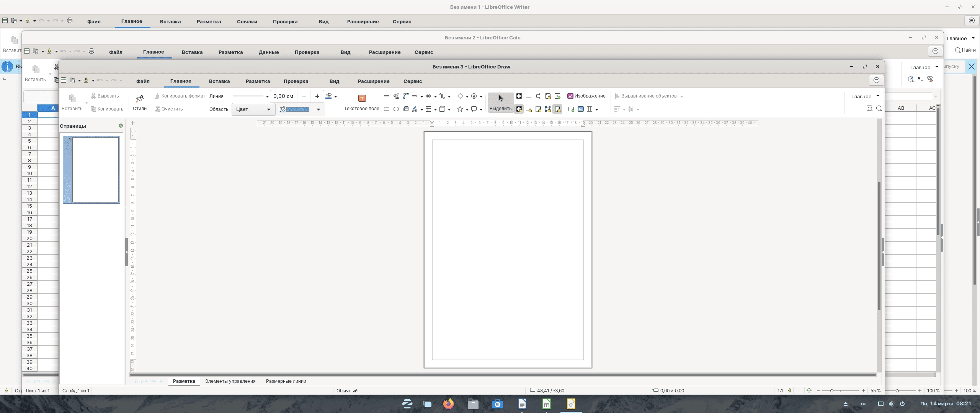Click the 3D cube object tool

[442, 109]
